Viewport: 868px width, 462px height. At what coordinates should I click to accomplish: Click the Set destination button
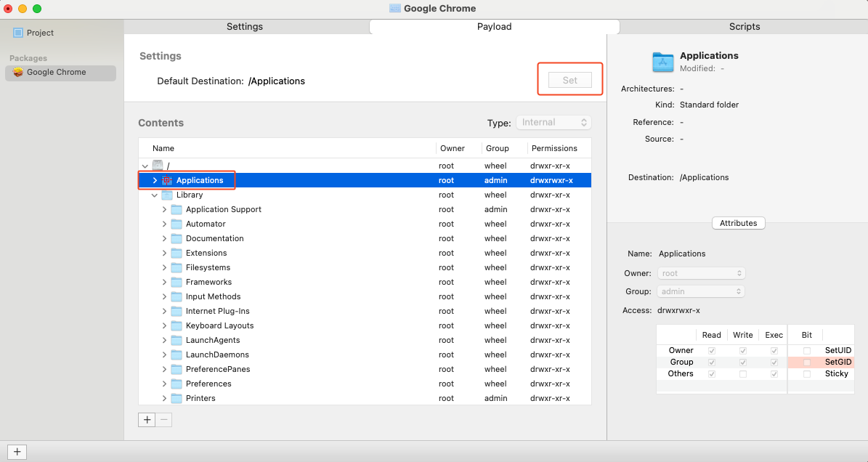click(x=570, y=80)
